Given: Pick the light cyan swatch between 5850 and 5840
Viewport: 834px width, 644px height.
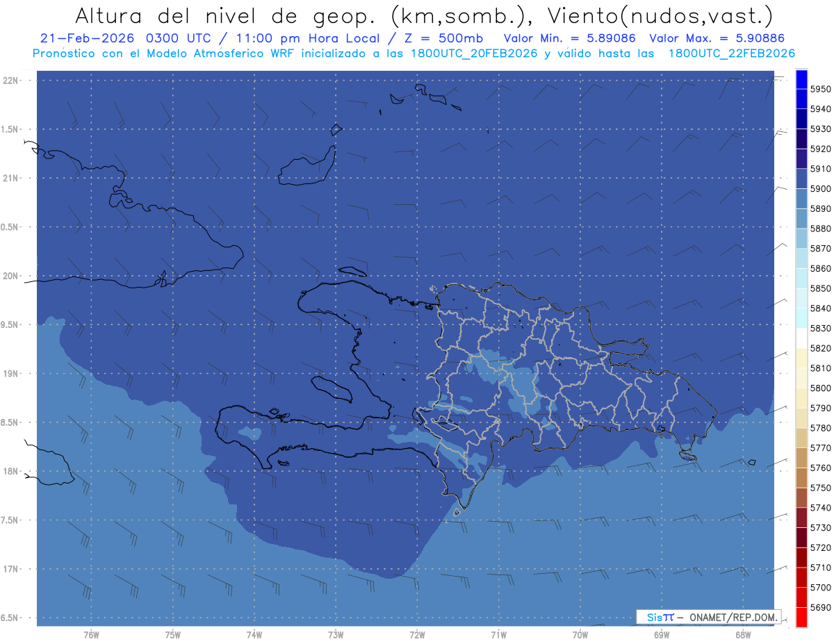Looking at the screenshot, I should (801, 299).
